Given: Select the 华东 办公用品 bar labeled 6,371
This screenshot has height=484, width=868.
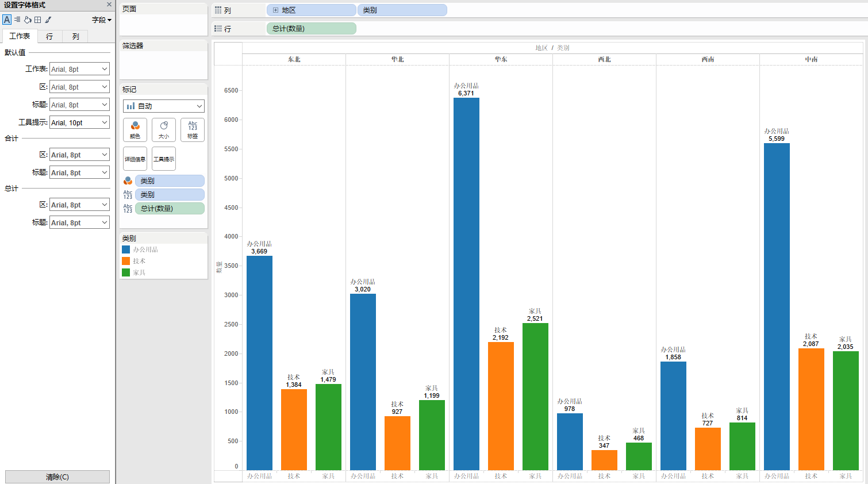Looking at the screenshot, I should (x=466, y=284).
